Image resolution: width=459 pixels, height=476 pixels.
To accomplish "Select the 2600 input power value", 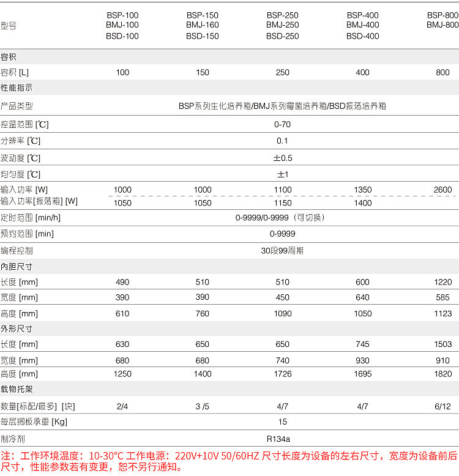I will (x=442, y=190).
